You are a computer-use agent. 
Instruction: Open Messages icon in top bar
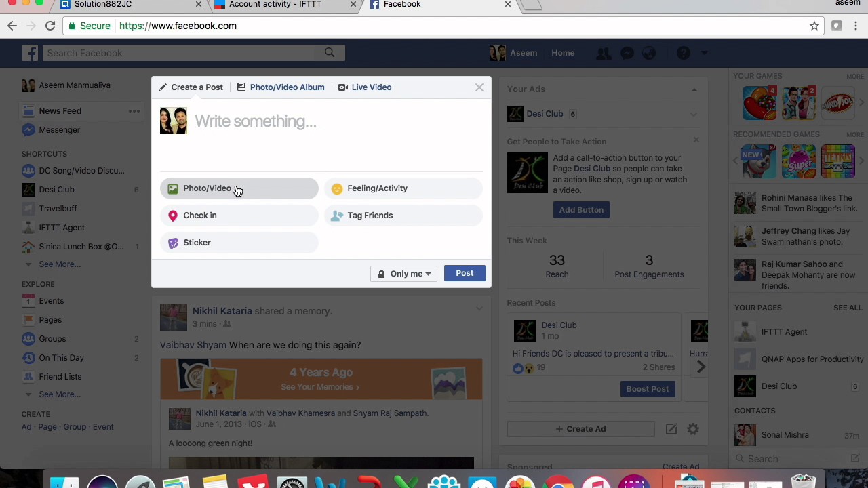(627, 53)
